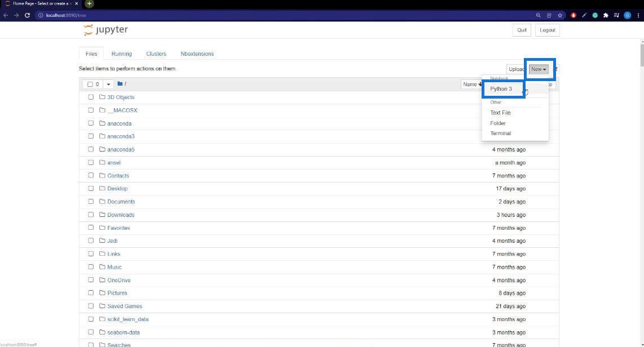The width and height of the screenshot is (644, 347).
Task: Open the ansel folder link
Action: 114,162
